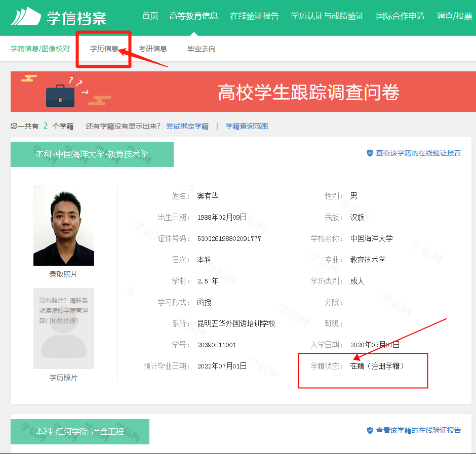Open the 首页 menu item
The image size is (476, 454).
click(150, 16)
